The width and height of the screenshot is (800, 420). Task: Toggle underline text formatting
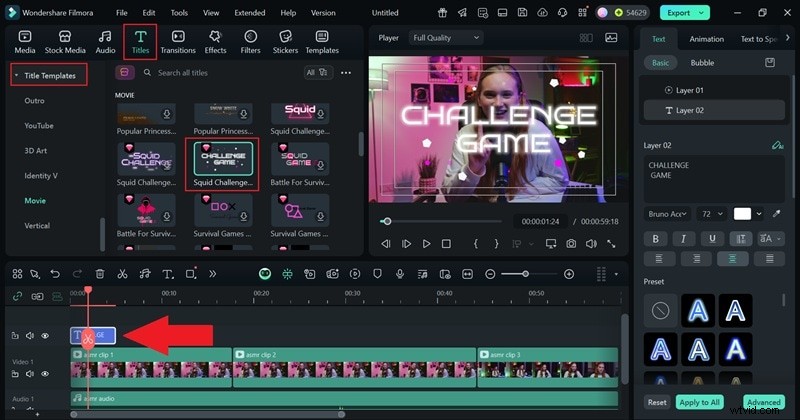pos(712,238)
